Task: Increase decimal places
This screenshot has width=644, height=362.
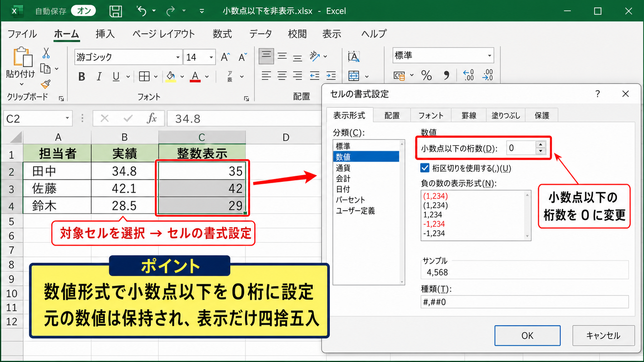Action: coord(468,75)
